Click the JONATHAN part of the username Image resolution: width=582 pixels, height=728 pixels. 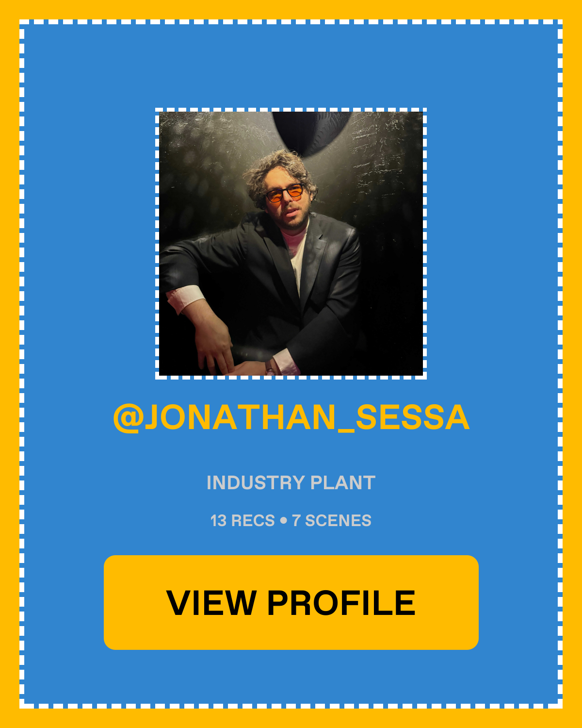pos(241,418)
